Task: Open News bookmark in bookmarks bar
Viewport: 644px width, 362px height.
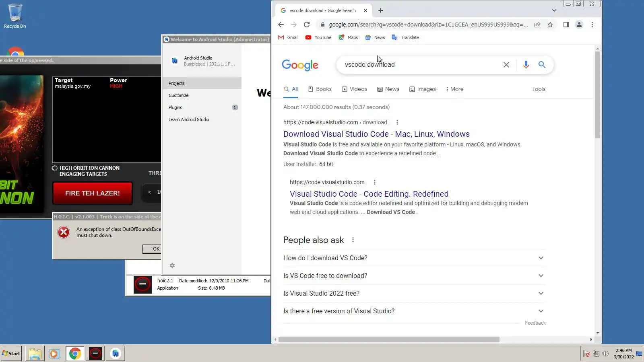Action: click(x=375, y=37)
